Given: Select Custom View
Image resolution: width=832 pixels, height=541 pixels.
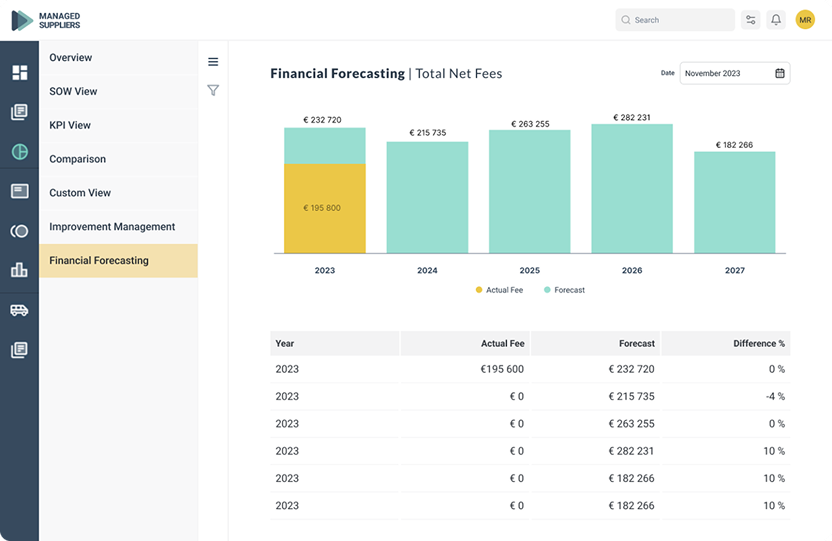Looking at the screenshot, I should pyautogui.click(x=118, y=193).
